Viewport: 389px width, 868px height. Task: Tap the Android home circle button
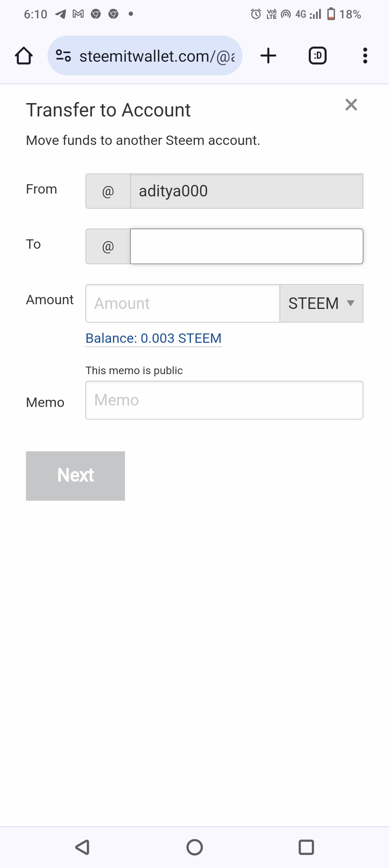click(x=194, y=847)
